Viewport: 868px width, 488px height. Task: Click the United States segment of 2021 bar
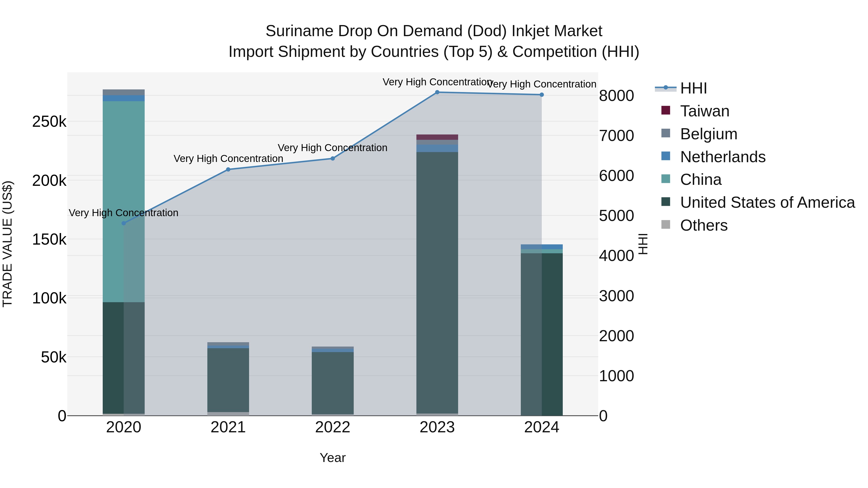pyautogui.click(x=228, y=380)
